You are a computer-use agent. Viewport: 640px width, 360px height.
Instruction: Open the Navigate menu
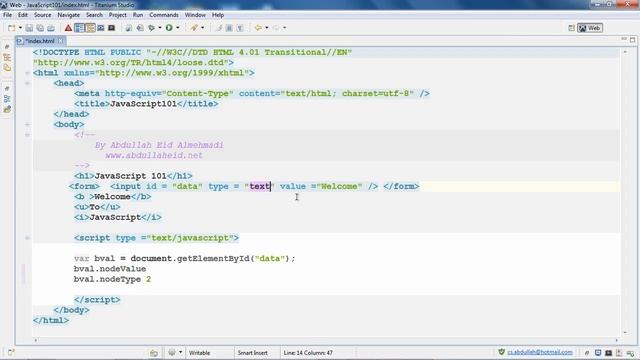pos(69,15)
